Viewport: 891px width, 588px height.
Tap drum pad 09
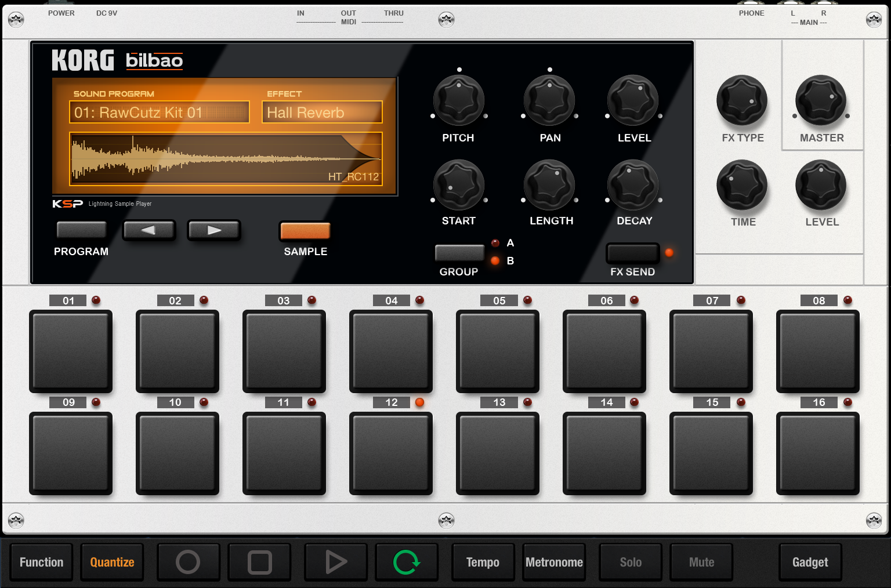[x=71, y=453]
